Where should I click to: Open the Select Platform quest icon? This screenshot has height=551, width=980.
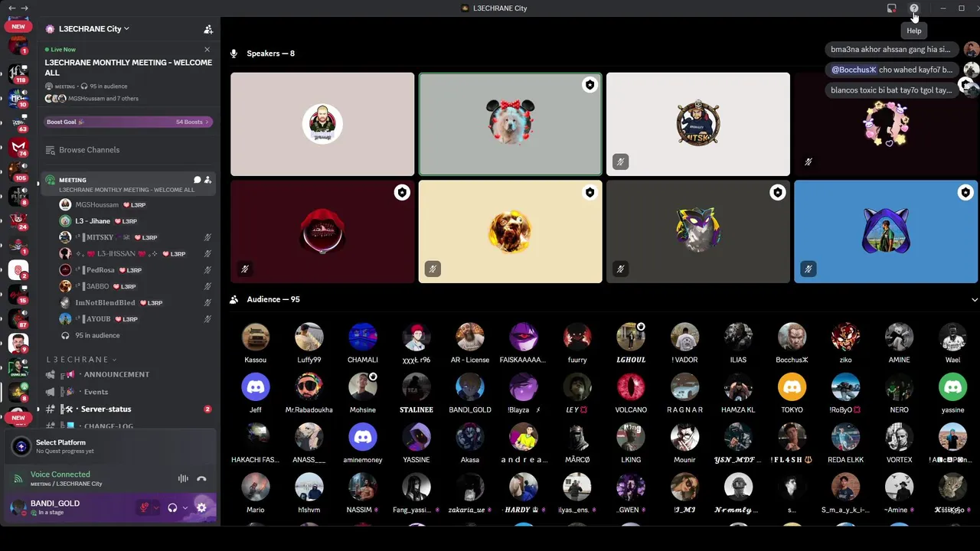(x=21, y=446)
